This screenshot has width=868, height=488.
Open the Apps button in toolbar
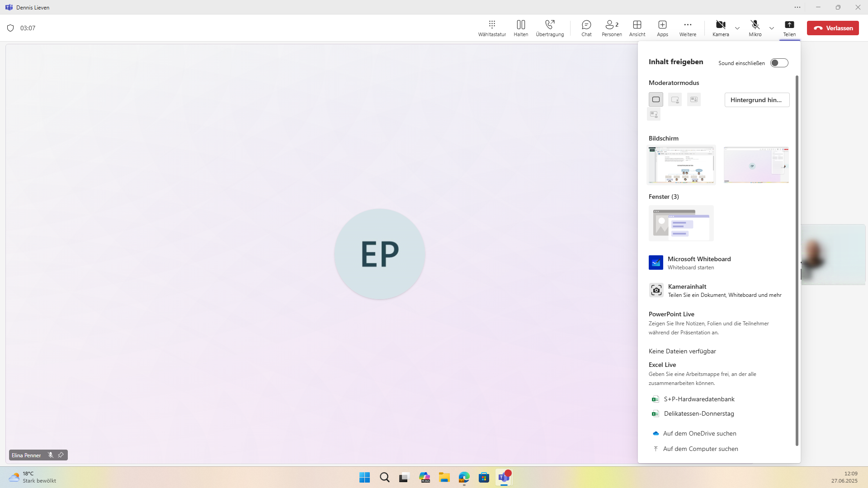point(662,28)
